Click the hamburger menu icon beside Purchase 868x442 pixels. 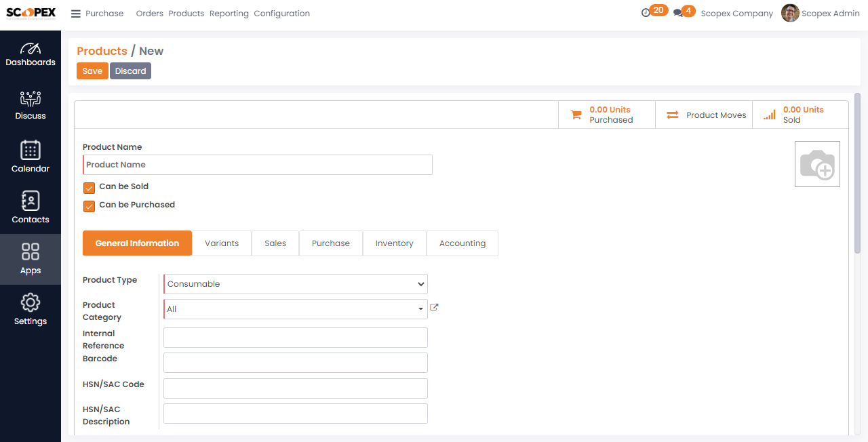click(76, 14)
